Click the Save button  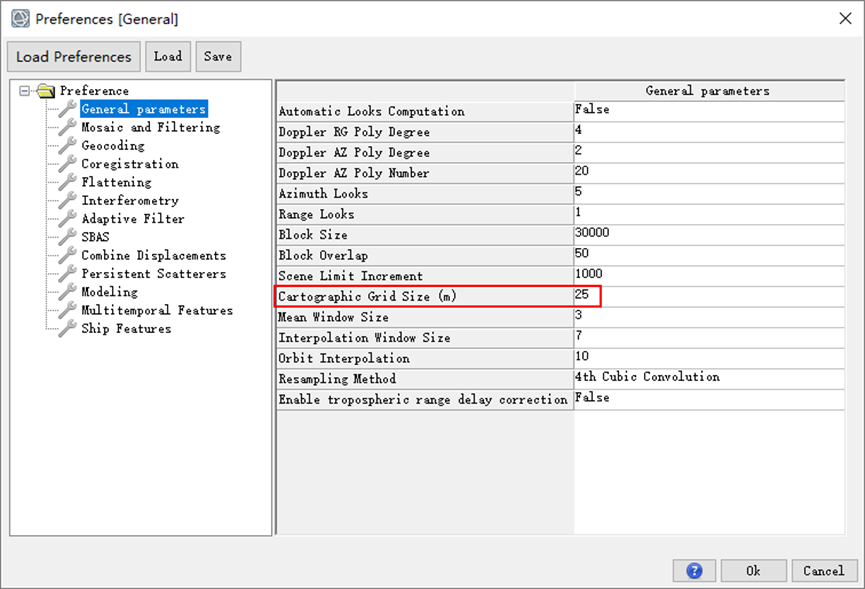pos(218,56)
